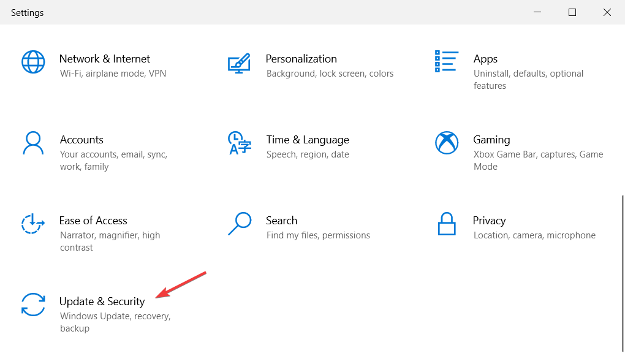Viewport: 625px width, 364px height.
Task: Click 'Windows Update, recovery, backup' text
Action: [115, 322]
